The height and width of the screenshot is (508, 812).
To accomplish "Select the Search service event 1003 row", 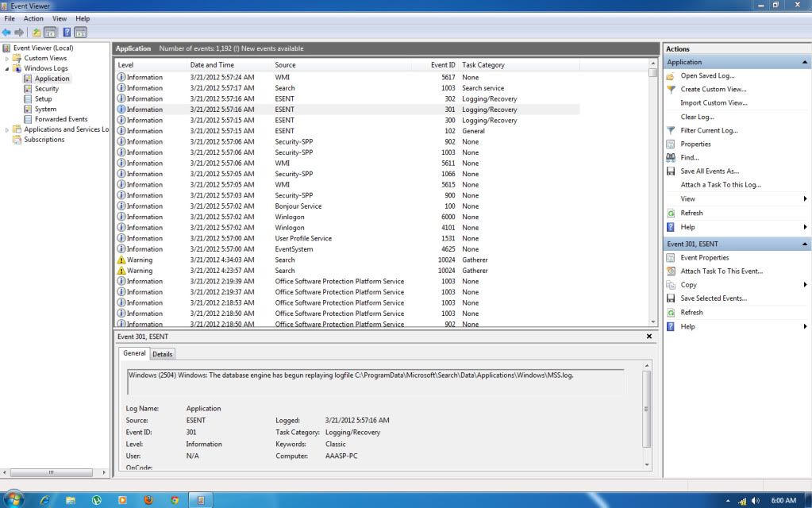I will tap(347, 88).
